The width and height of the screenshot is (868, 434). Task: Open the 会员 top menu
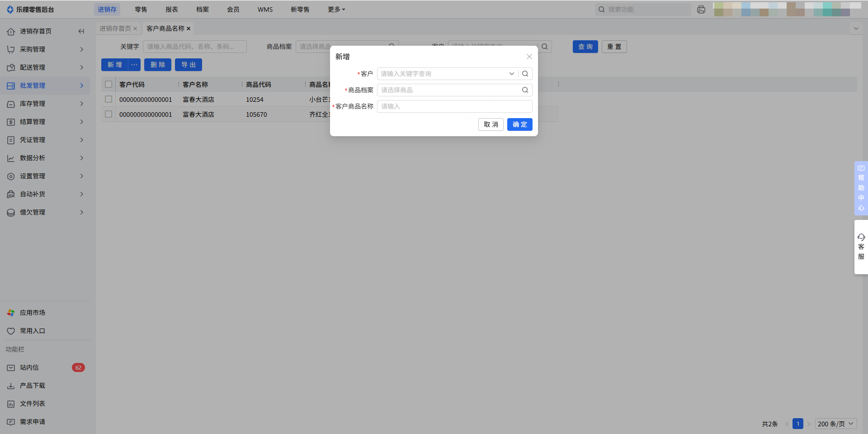[x=233, y=10]
